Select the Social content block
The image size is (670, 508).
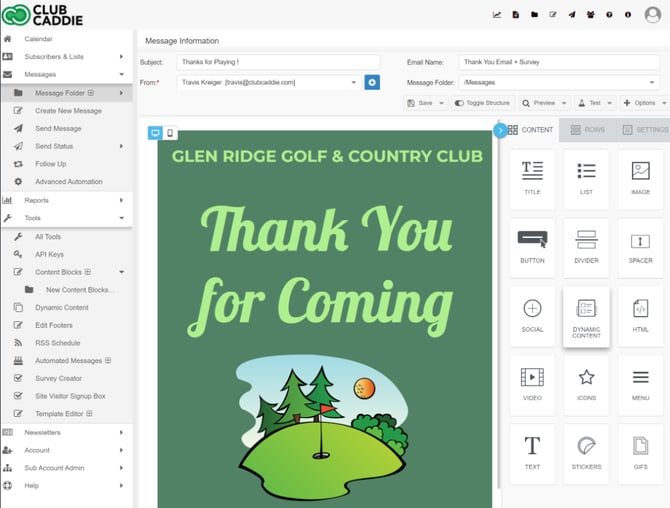click(532, 315)
